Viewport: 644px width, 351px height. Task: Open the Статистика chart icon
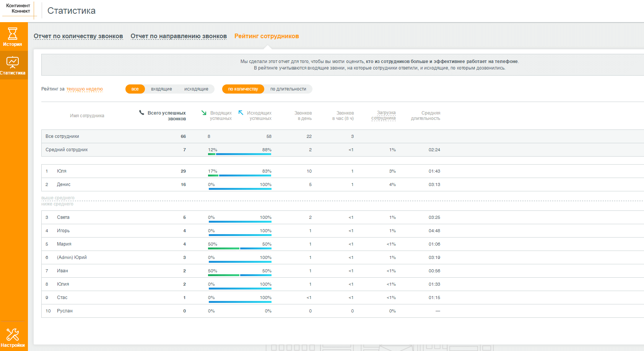click(x=13, y=62)
